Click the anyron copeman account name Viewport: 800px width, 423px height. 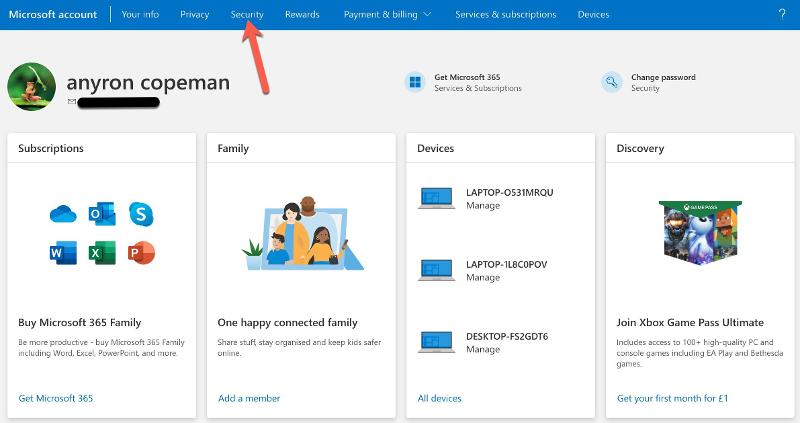click(148, 83)
